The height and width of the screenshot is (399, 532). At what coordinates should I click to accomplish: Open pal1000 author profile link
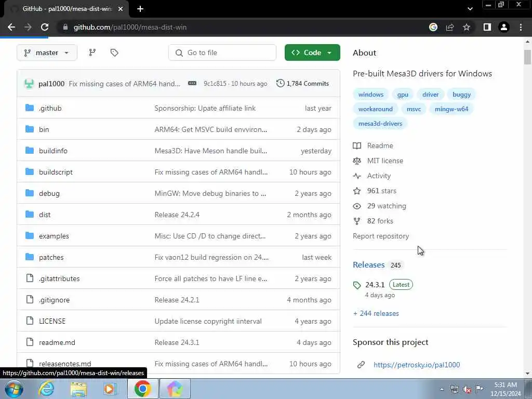[51, 84]
